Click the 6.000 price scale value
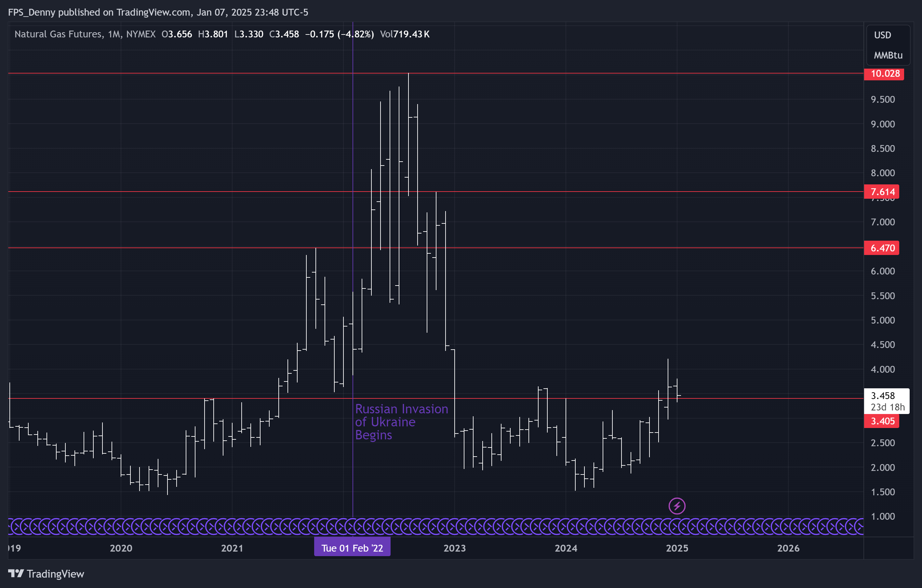This screenshot has width=922, height=588. click(x=883, y=271)
